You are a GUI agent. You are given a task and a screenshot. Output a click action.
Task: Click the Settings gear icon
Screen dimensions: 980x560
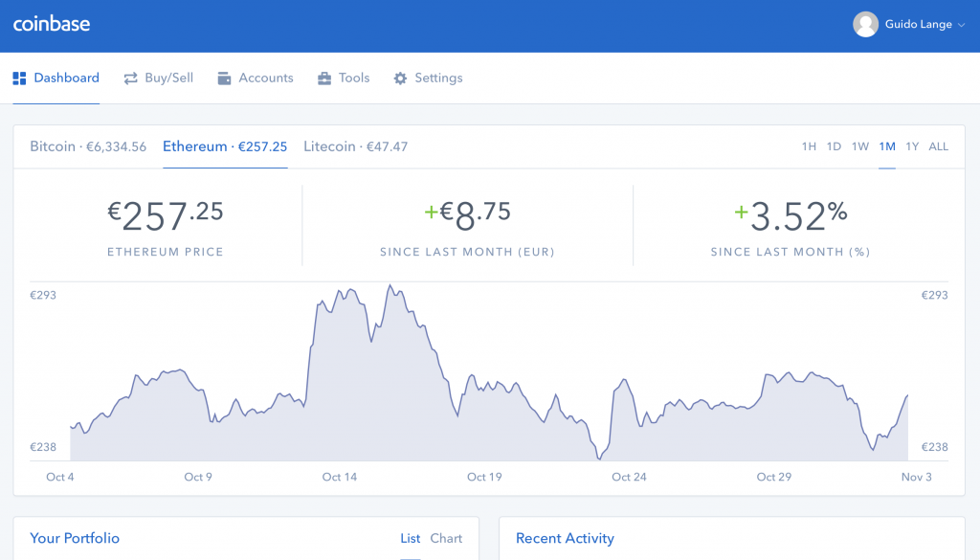[400, 78]
